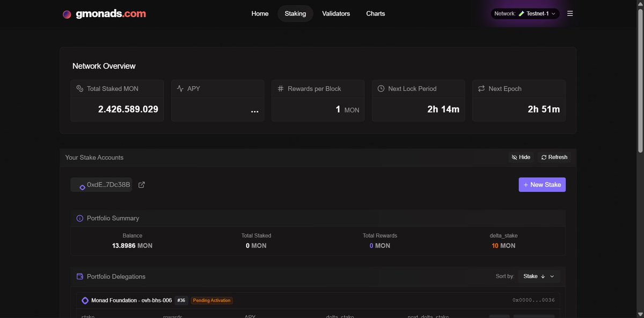
Task: Open the hamburger menu icon
Action: click(x=570, y=13)
